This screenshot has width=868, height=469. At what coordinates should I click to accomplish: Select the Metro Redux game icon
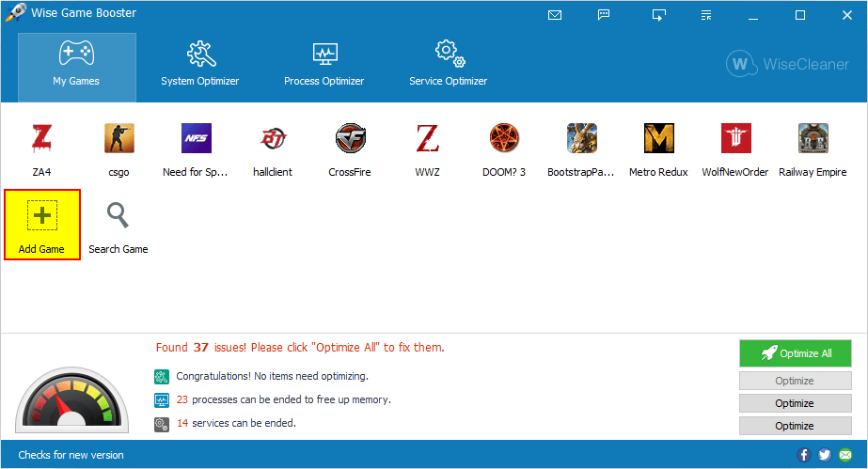[658, 139]
